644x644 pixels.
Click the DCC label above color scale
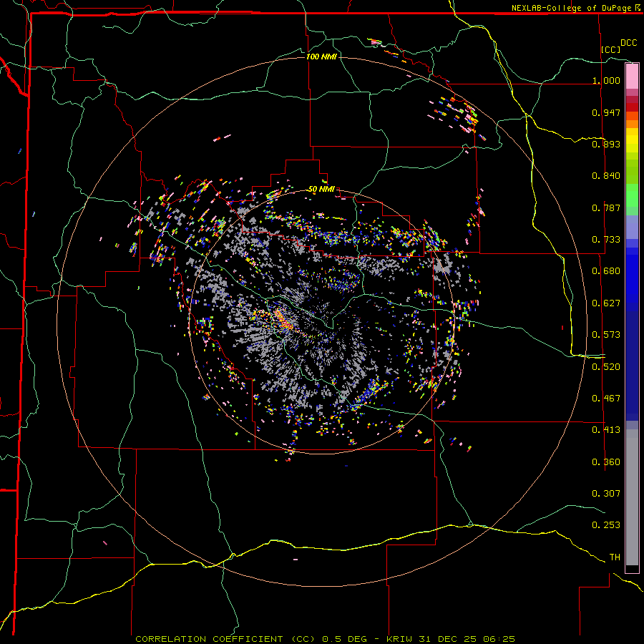(628, 43)
